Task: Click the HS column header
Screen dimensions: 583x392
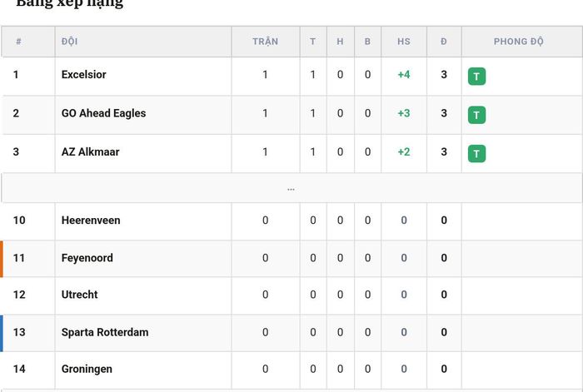Action: coord(404,42)
